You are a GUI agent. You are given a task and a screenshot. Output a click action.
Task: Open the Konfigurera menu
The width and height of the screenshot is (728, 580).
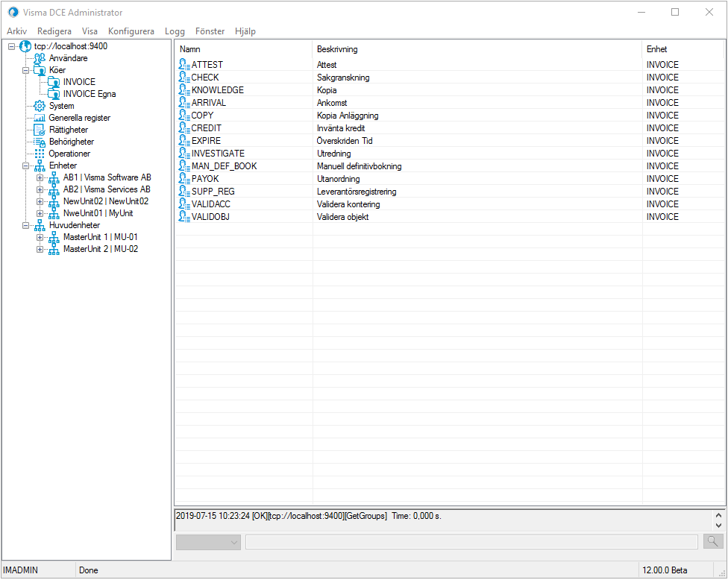[x=131, y=31]
